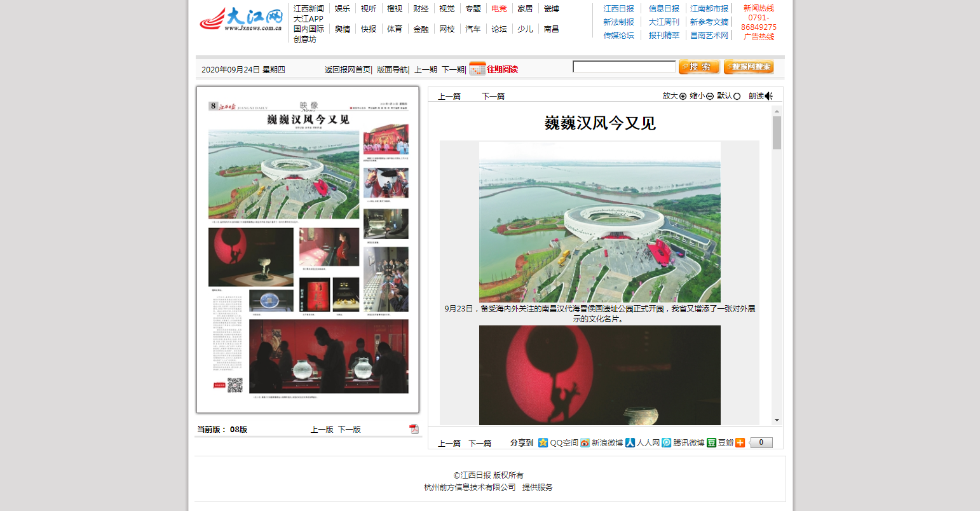Image resolution: width=980 pixels, height=511 pixels.
Task: Open 瓷博 nav item
Action: tap(552, 9)
